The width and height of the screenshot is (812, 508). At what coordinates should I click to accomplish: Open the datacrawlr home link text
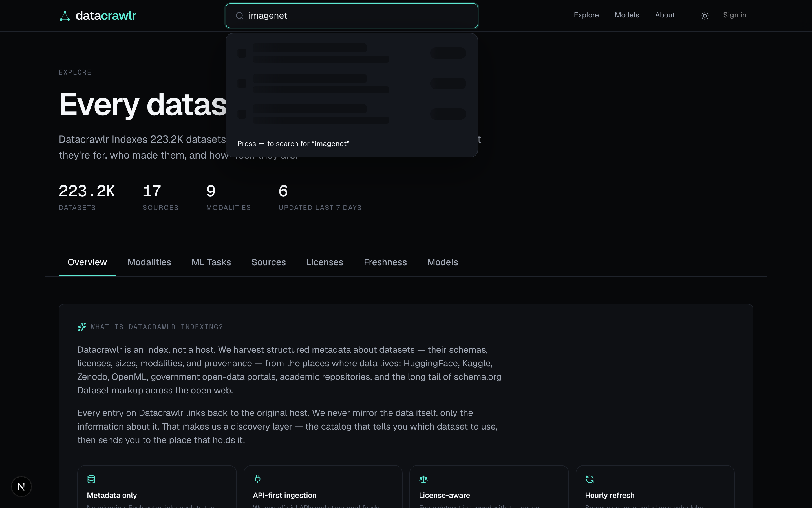pyautogui.click(x=106, y=16)
